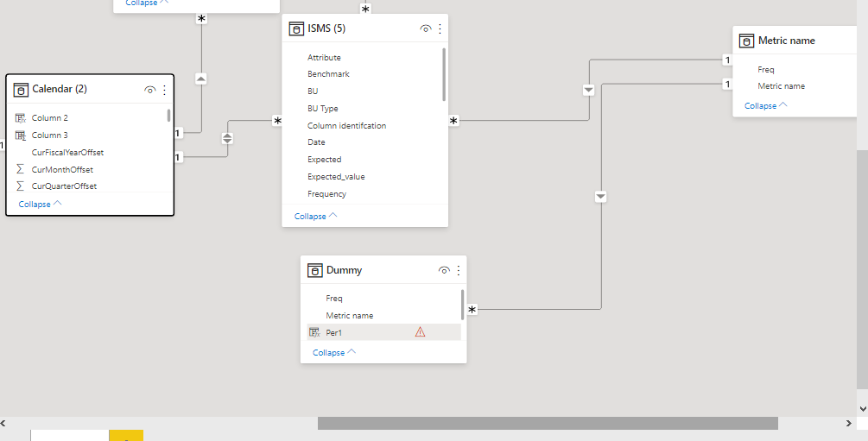This screenshot has width=868, height=441.
Task: Click the sigma icon beside CurMonthOffset
Action: click(x=21, y=169)
